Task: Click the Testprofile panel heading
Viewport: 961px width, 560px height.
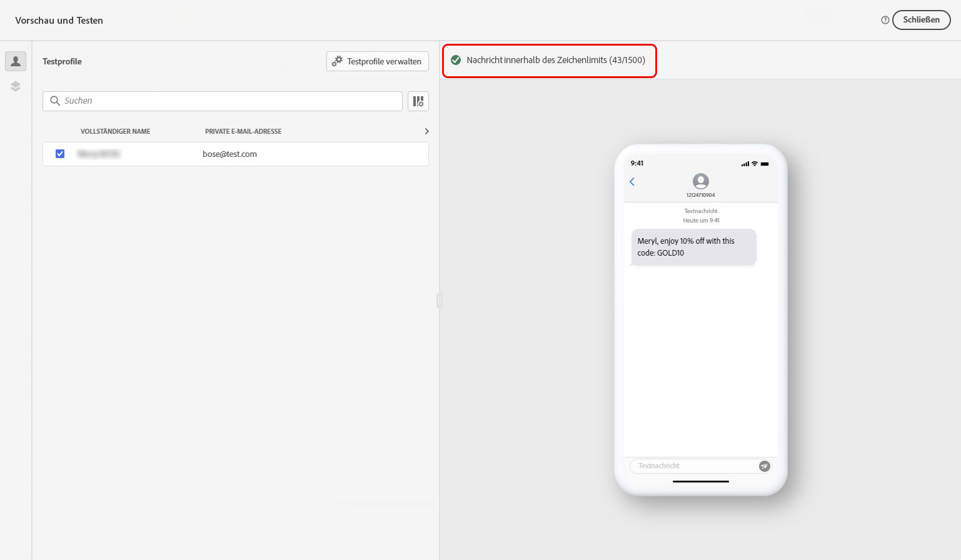Action: tap(62, 61)
